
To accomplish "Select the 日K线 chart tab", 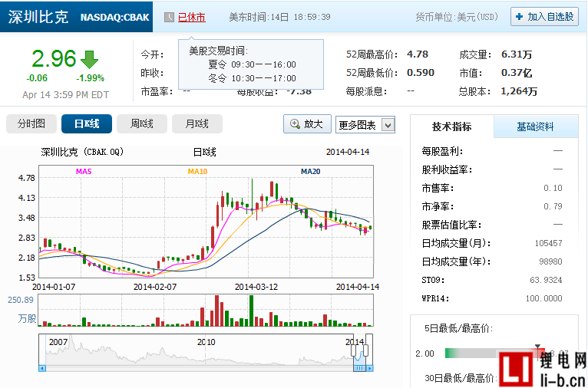I will point(87,124).
